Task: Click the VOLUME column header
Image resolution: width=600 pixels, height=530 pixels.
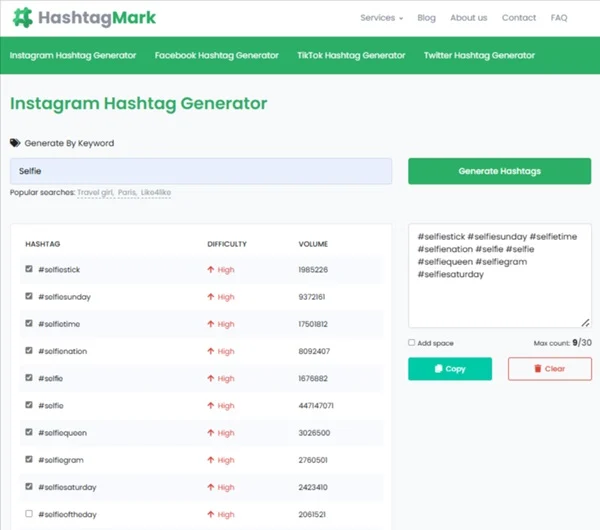Action: point(313,244)
